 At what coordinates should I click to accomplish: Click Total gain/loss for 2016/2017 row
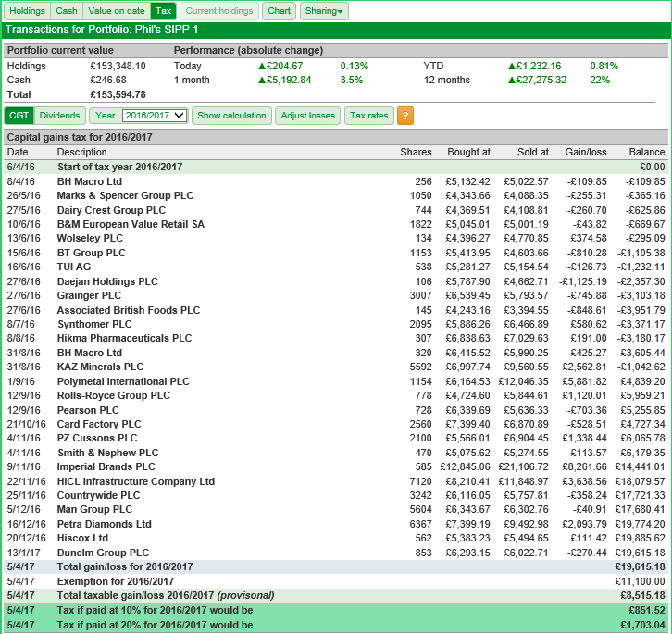(x=336, y=566)
